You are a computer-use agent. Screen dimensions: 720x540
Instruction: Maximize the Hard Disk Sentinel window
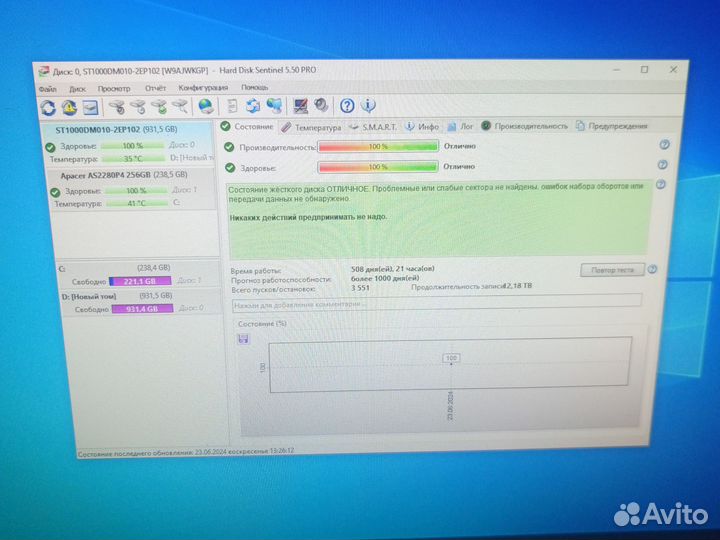tap(644, 70)
